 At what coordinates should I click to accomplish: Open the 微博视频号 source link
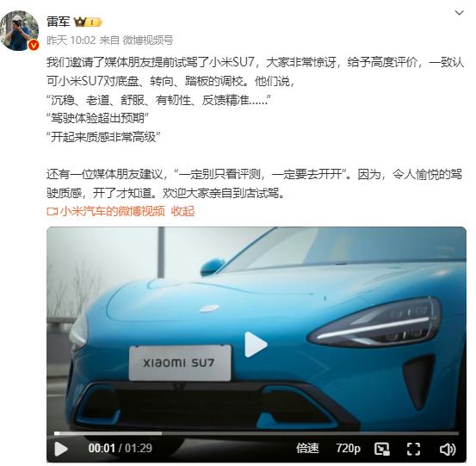148,40
